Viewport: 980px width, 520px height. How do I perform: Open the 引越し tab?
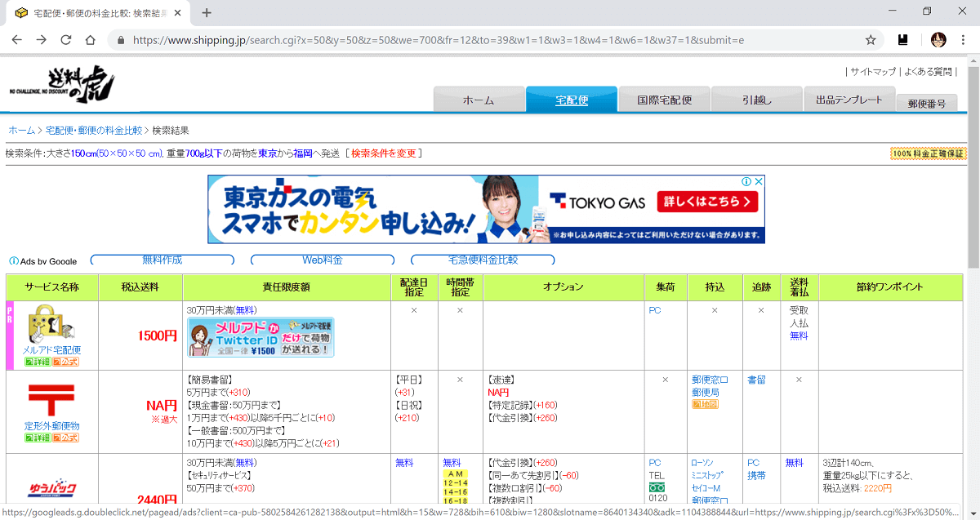757,100
